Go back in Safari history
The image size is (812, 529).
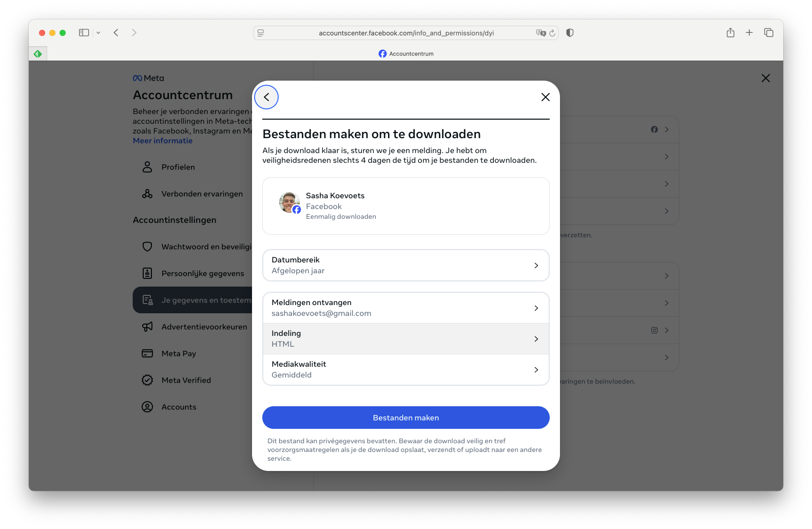[x=116, y=33]
